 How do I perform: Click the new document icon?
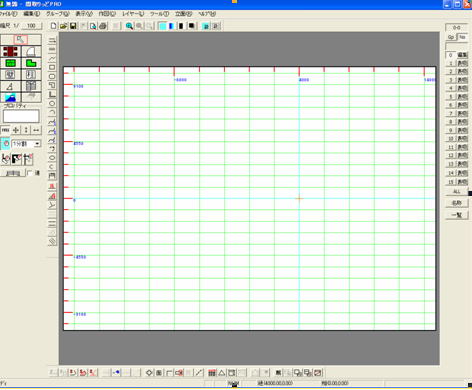(53, 26)
